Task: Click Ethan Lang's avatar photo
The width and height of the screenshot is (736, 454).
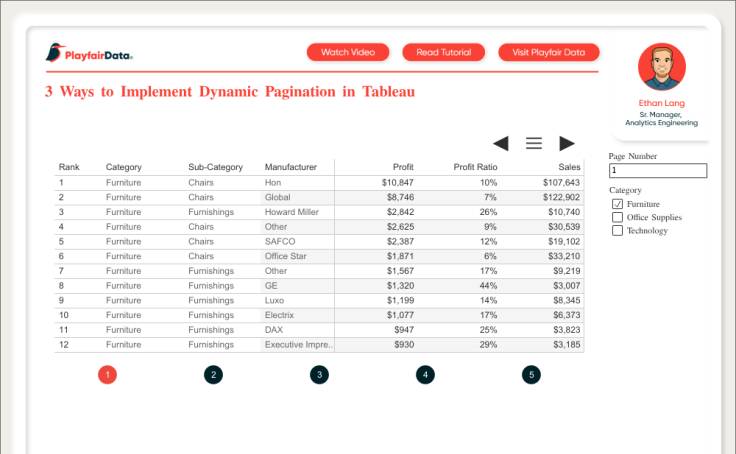Action: [661, 67]
